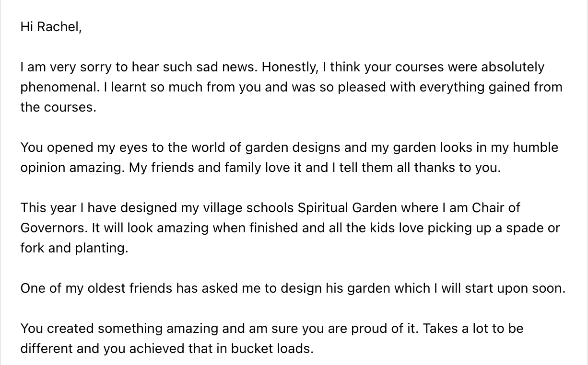Click the words 'You created something amazing'

click(115, 329)
